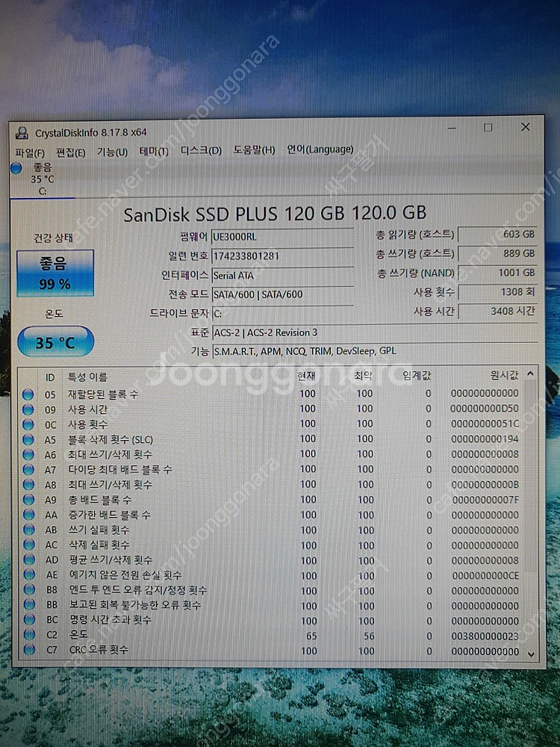Click status icon of row AC 삭제 실패 횟수

[x=30, y=545]
